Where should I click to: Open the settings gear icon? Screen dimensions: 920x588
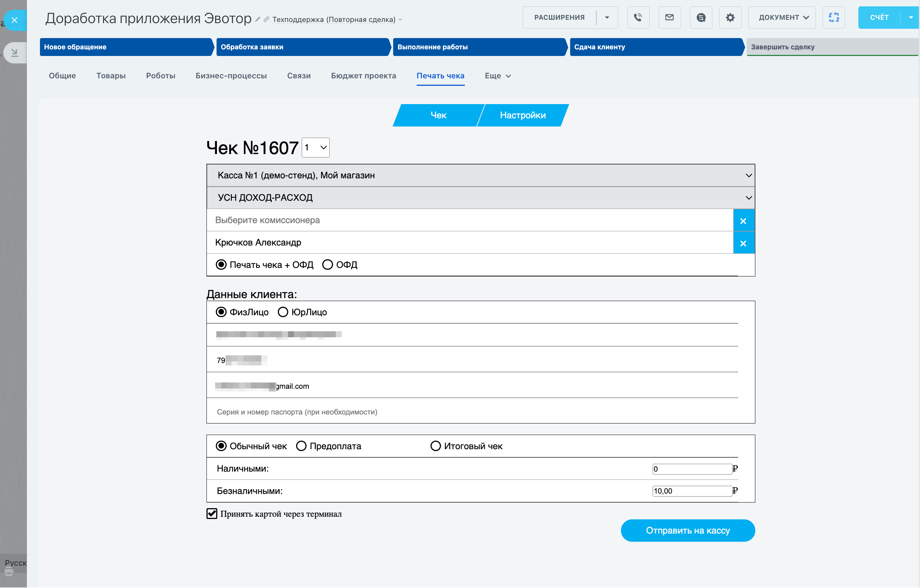(x=730, y=18)
